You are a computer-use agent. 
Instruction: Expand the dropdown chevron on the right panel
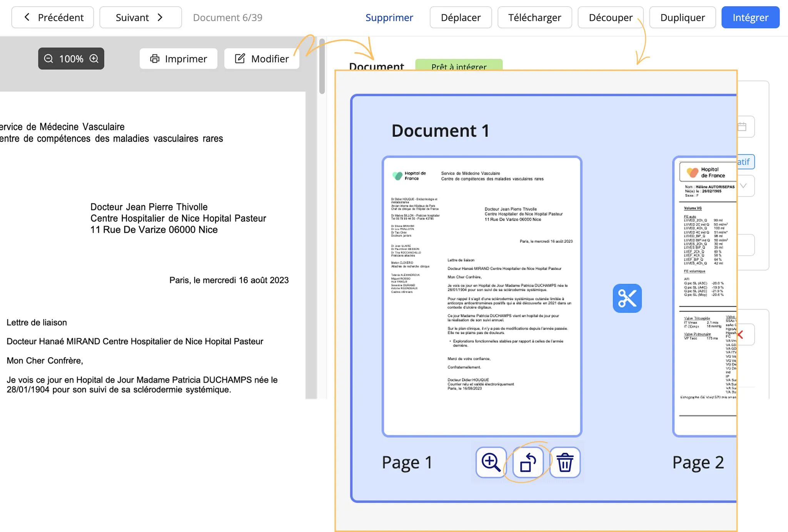(x=743, y=186)
